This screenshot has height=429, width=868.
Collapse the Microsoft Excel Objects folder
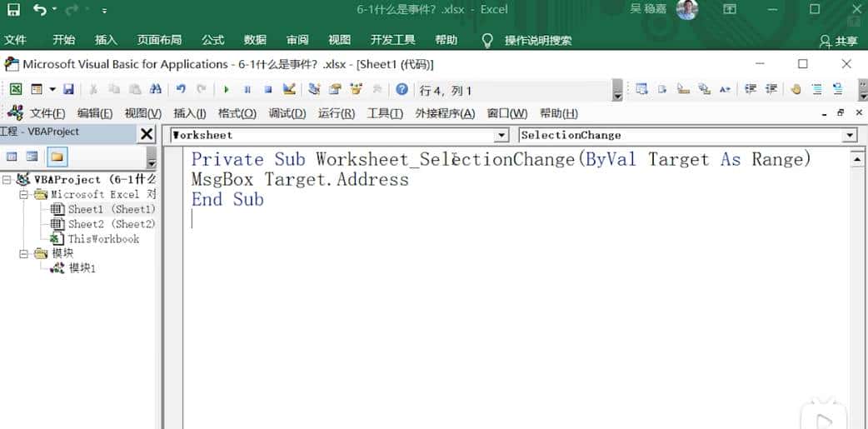tap(23, 194)
